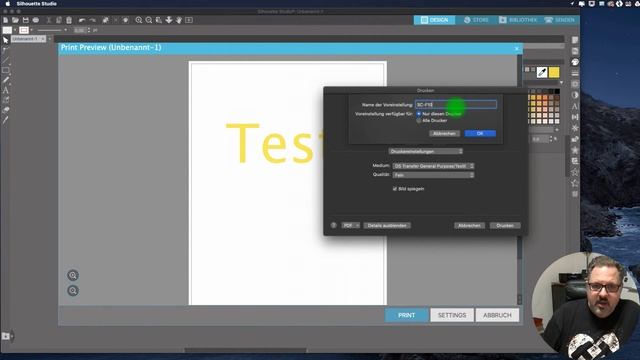
Task: Click the Open folder icon in toolbar
Action: coord(15,20)
